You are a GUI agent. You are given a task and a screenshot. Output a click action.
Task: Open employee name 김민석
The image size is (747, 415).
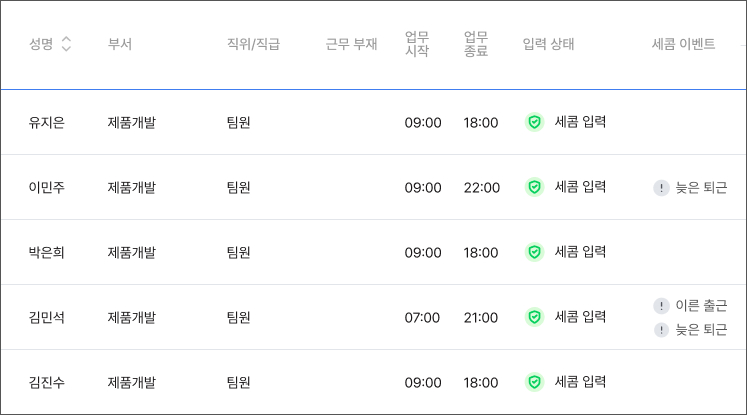point(47,317)
